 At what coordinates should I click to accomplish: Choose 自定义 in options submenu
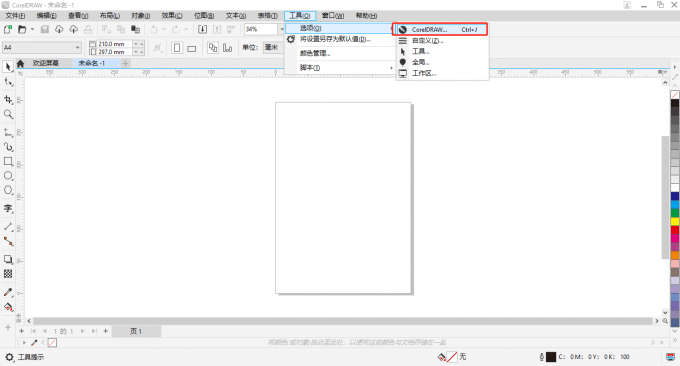coord(442,40)
